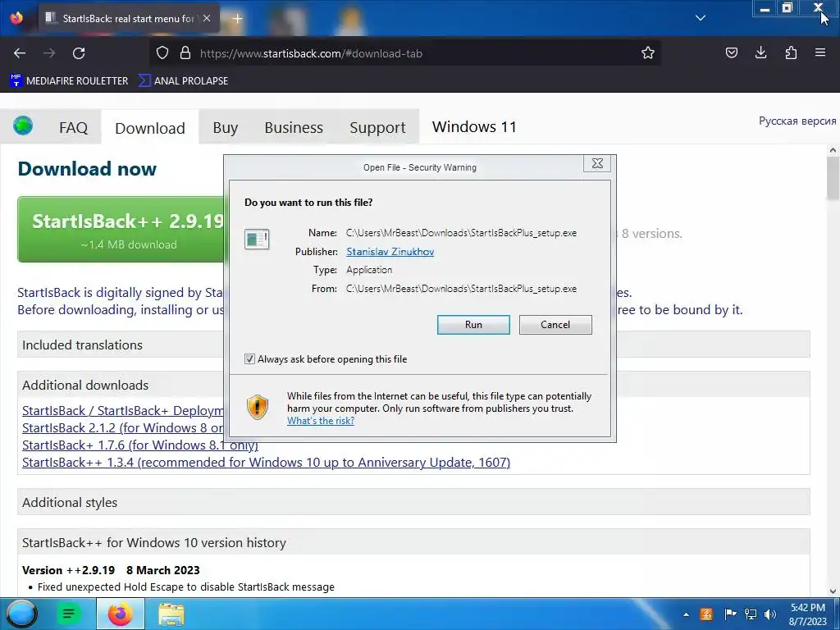Uncheck Always ask before opening this file
This screenshot has width=840, height=630.
(x=249, y=359)
